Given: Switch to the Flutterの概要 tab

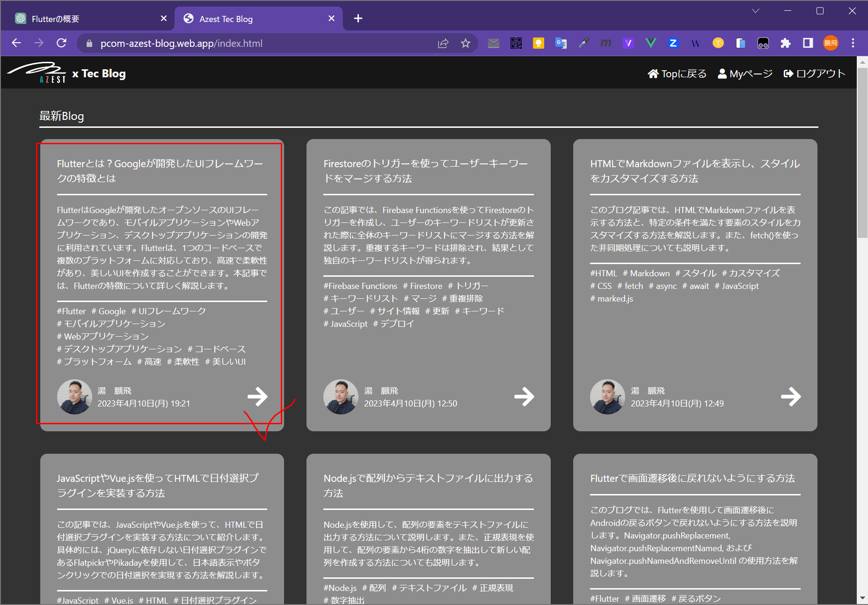Looking at the screenshot, I should click(87, 19).
